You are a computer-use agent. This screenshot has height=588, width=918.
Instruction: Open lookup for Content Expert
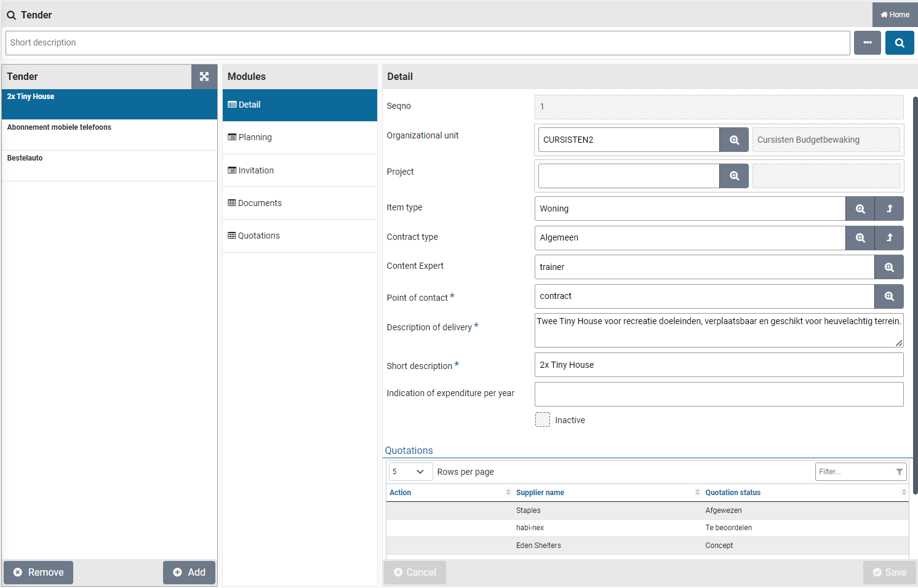(x=889, y=267)
